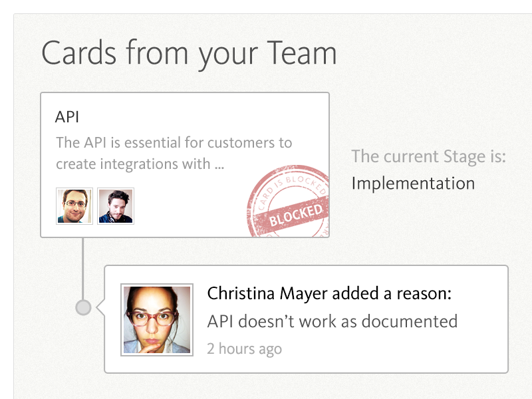The height and width of the screenshot is (399, 532).
Task: Click the speech bubble pointer on comment
Action: (x=100, y=307)
